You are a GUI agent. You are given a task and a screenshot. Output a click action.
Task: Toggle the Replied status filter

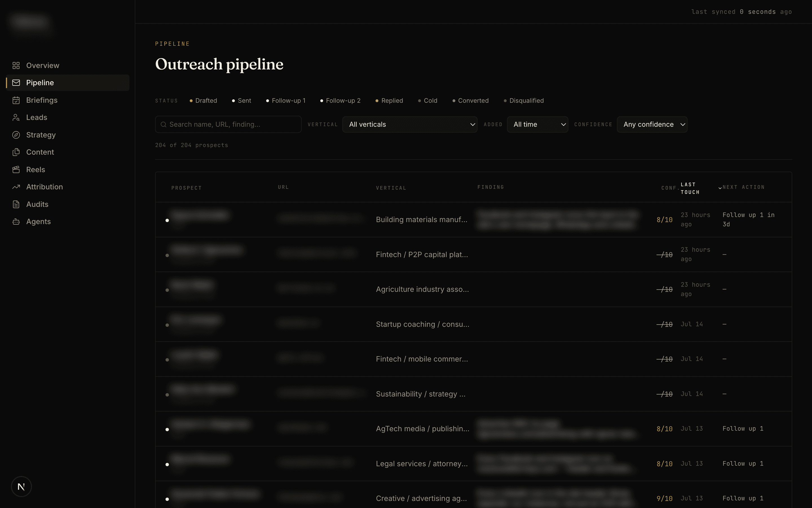coord(389,100)
